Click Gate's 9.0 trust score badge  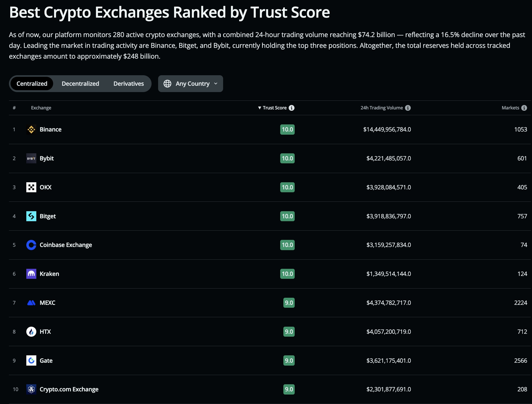pos(289,361)
